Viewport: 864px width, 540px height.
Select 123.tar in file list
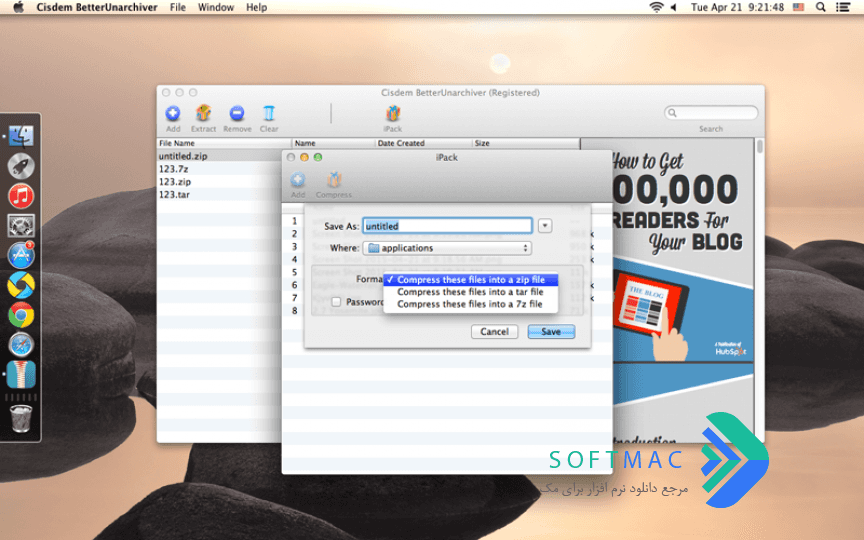pos(219,195)
